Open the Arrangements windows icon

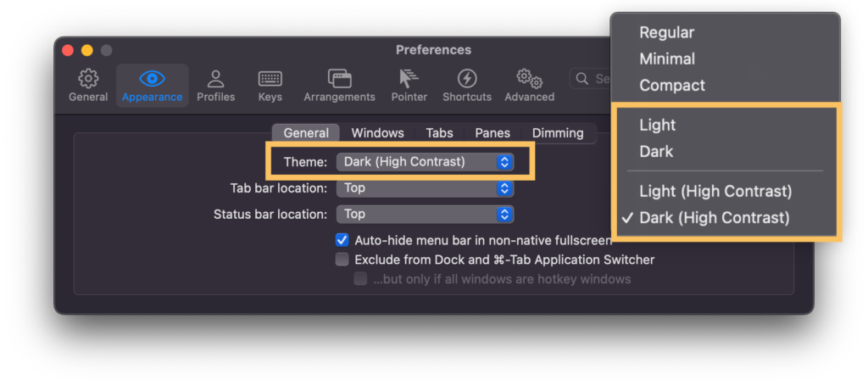[x=339, y=79]
